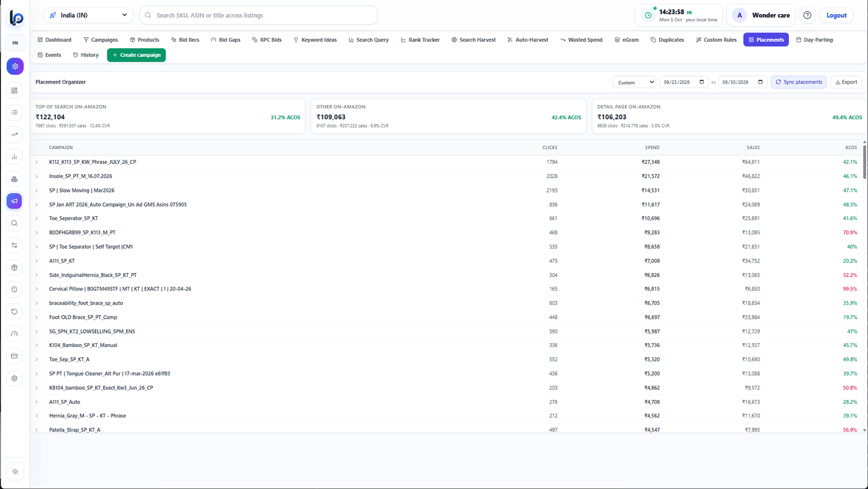The image size is (868, 489).
Task: Click the purple gear icon below IN badge
Action: pyautogui.click(x=15, y=66)
